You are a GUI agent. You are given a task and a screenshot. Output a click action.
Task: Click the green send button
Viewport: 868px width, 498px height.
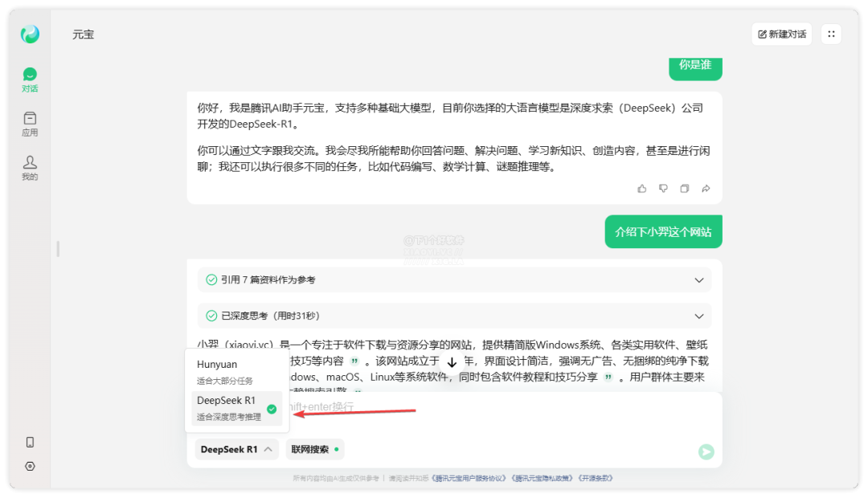click(706, 451)
